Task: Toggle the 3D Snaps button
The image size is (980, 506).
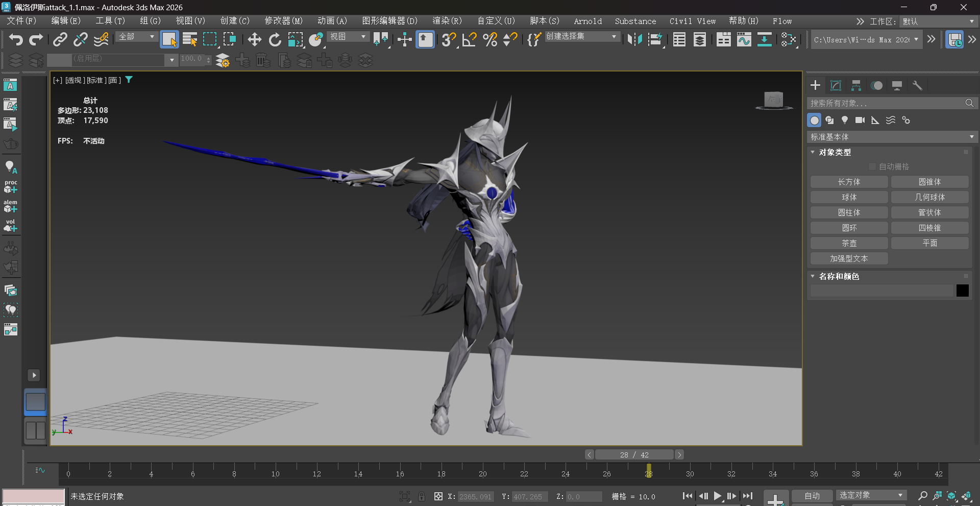Action: [449, 39]
